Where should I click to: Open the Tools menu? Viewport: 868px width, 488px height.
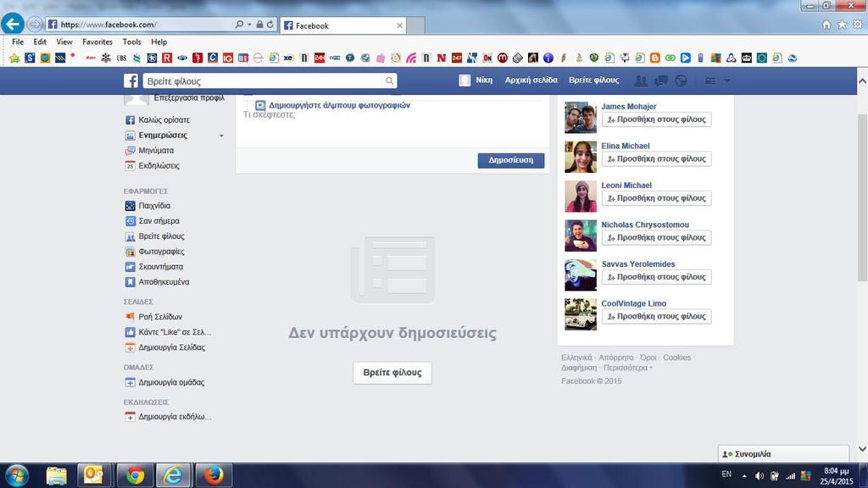(131, 42)
